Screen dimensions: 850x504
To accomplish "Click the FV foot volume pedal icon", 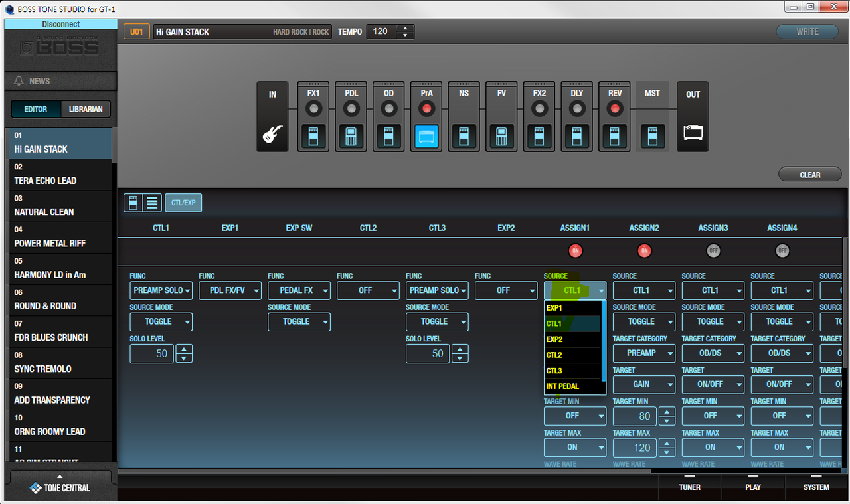I will tap(502, 136).
